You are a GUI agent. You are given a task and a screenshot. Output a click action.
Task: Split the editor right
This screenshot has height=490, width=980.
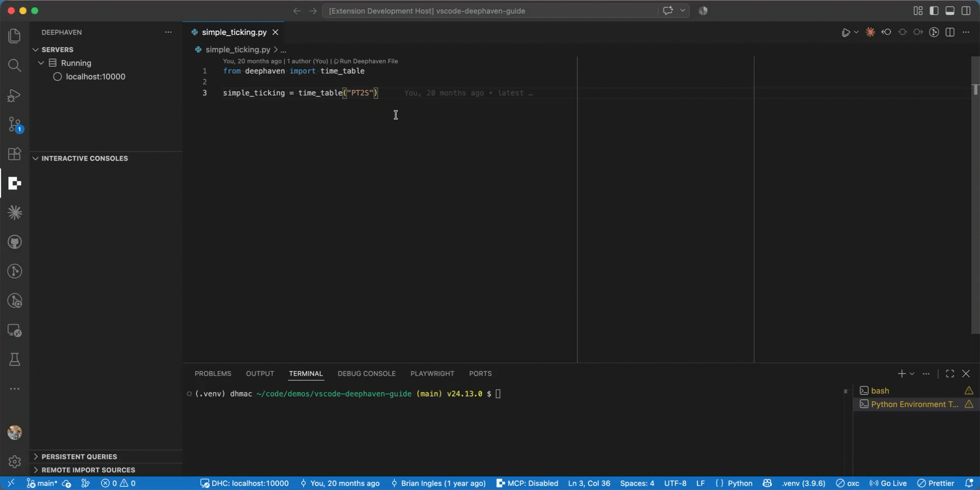[x=950, y=32]
